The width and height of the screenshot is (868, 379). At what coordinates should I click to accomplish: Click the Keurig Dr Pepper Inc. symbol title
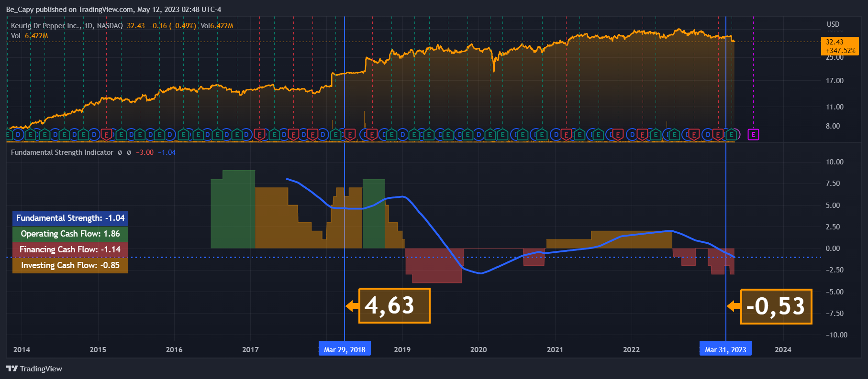(45, 26)
